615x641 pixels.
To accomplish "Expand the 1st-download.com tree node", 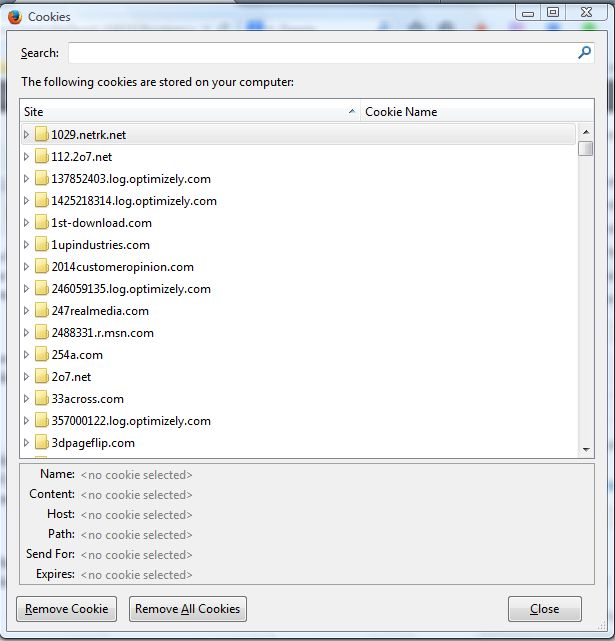I will click(26, 223).
